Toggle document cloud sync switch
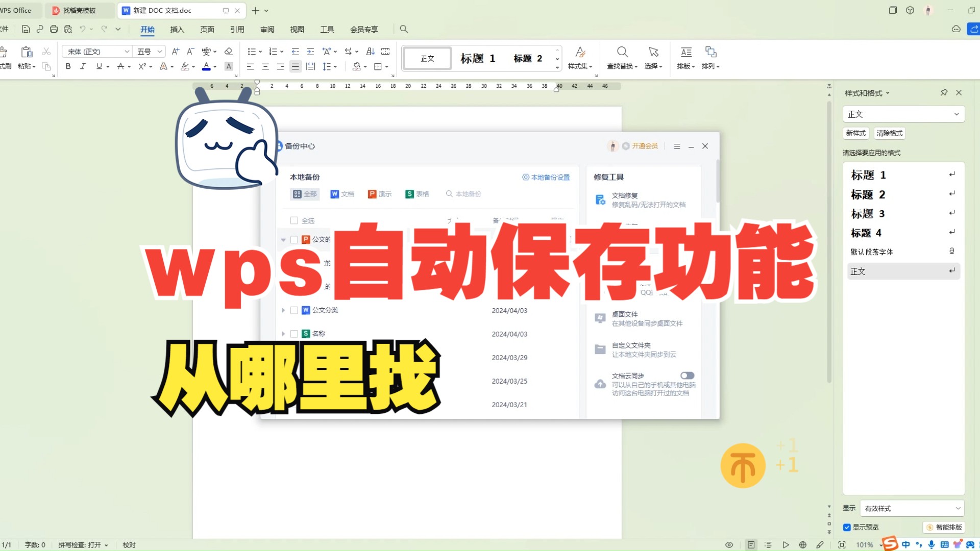This screenshot has height=551, width=980. click(687, 375)
